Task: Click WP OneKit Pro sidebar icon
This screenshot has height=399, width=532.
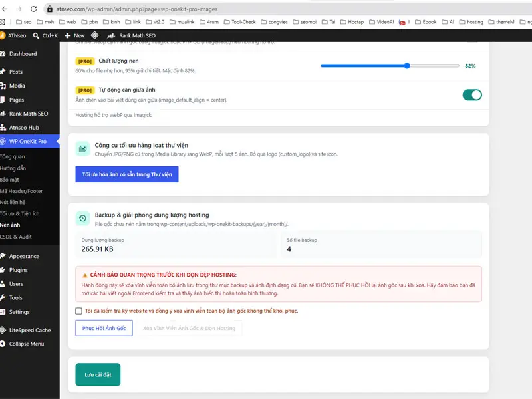Action: [x=3, y=141]
